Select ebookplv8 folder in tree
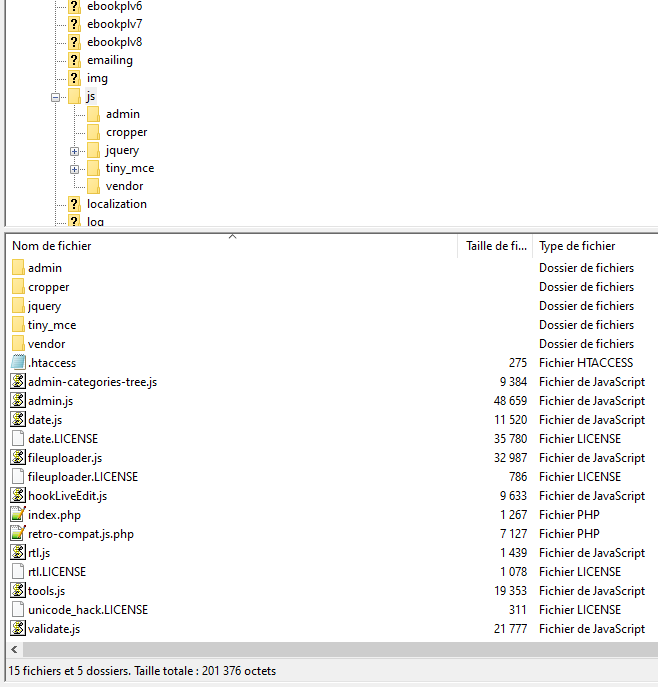658x687 pixels. [x=114, y=42]
